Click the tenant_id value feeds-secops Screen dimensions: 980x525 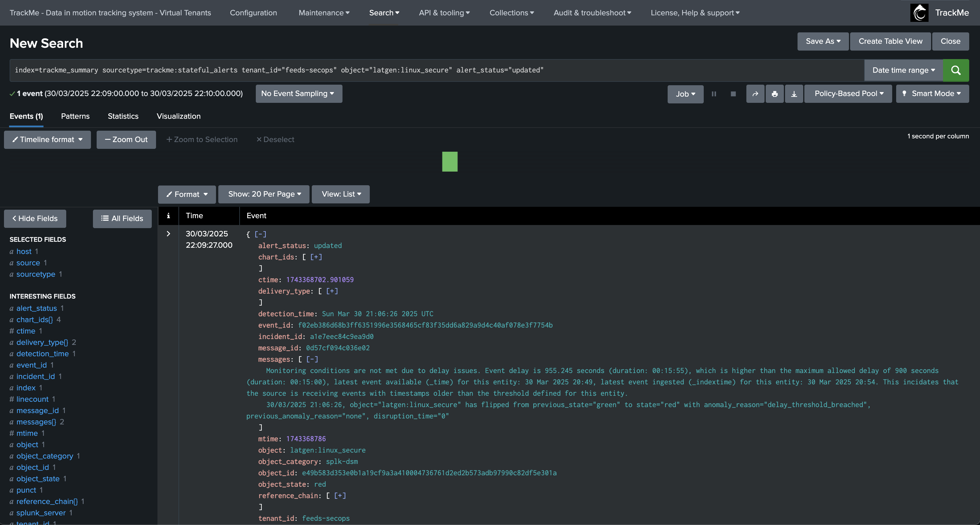tap(326, 518)
